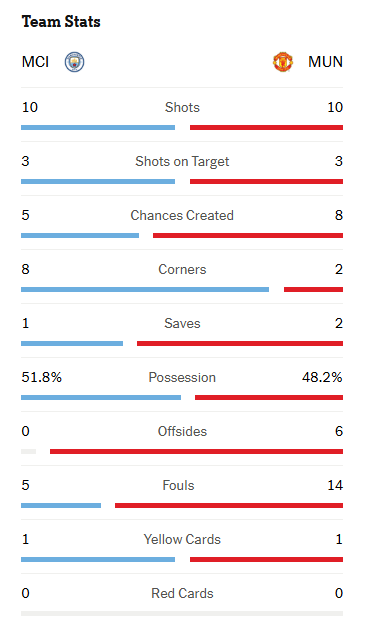Click the Manchester City crest icon

tap(75, 62)
